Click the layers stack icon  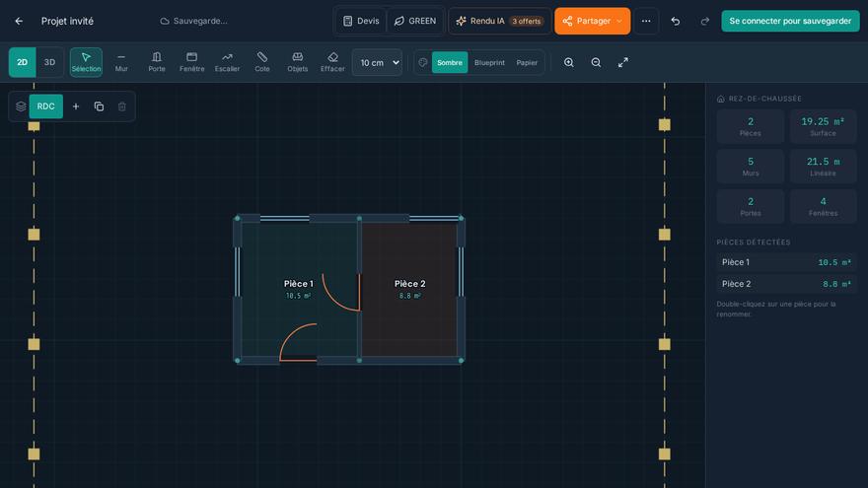tap(21, 106)
